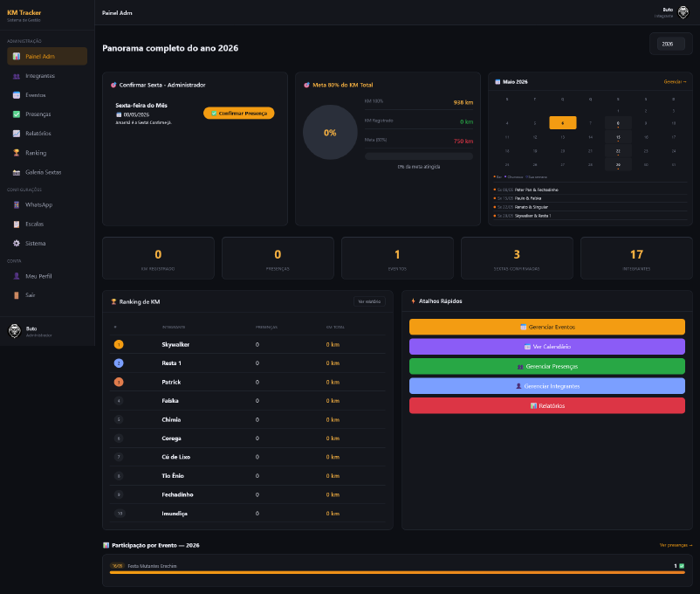Click the Sextas Confirmadas stat card showing 3
Screen dimensions: 700x594
[517, 259]
